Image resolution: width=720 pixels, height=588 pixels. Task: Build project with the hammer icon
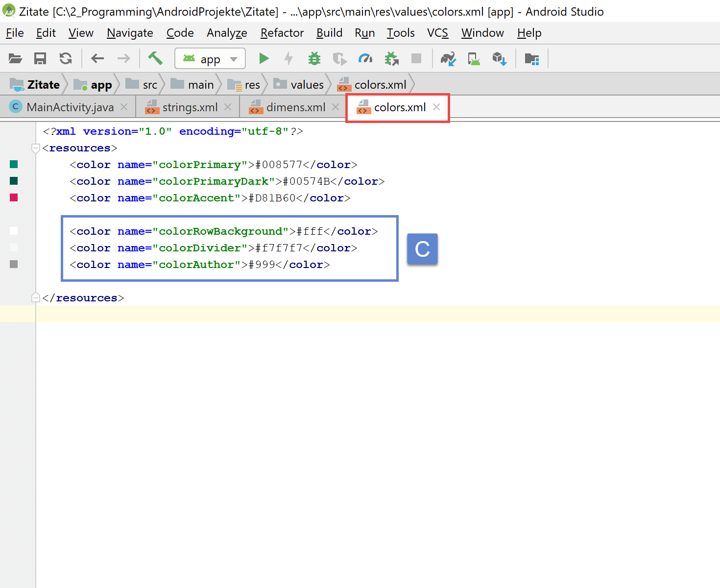pyautogui.click(x=155, y=58)
